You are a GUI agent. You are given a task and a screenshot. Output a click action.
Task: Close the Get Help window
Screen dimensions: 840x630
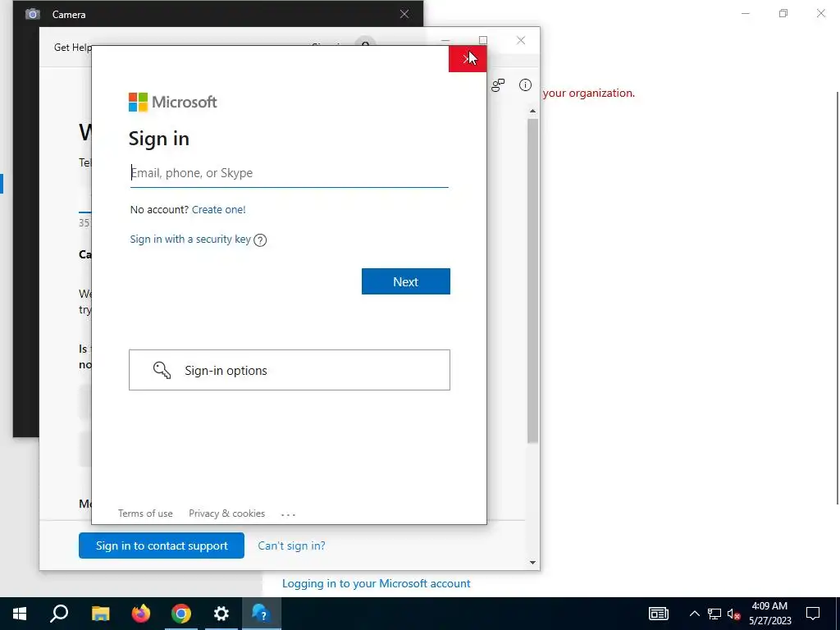[x=521, y=40]
